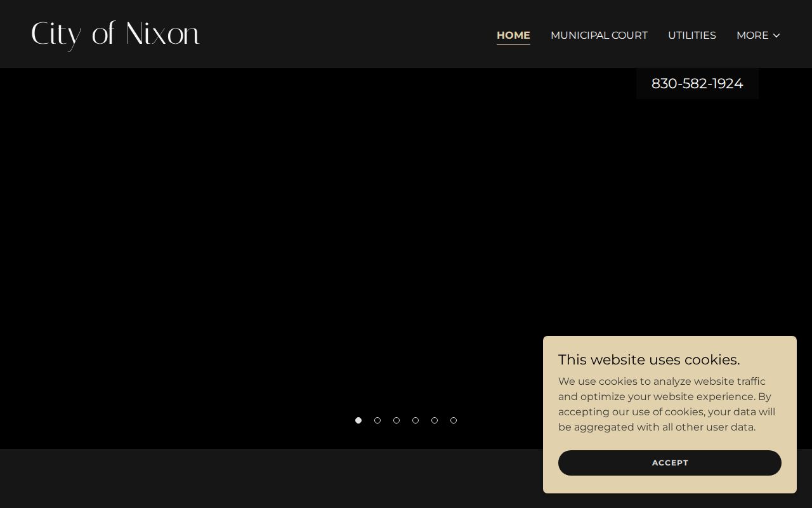Click the "This website uses cookies." heading
This screenshot has width=812, height=508.
pyautogui.click(x=649, y=360)
